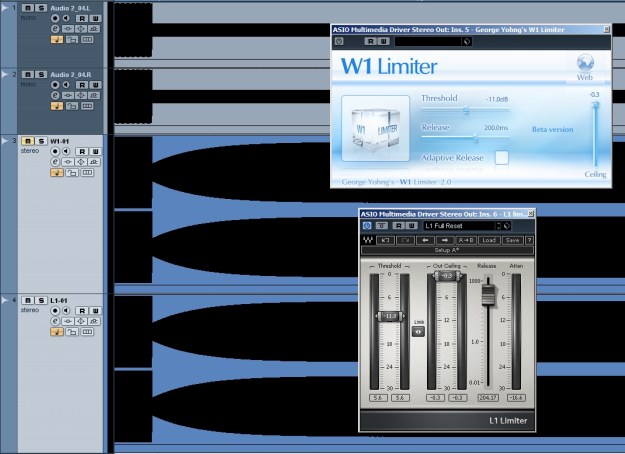Lock the Audio 2_04.R track

[72, 106]
